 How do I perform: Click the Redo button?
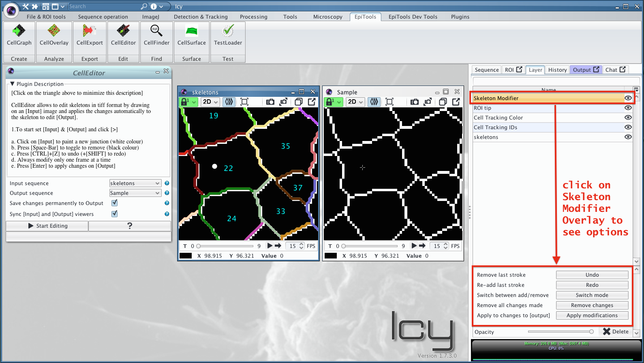pyautogui.click(x=592, y=285)
